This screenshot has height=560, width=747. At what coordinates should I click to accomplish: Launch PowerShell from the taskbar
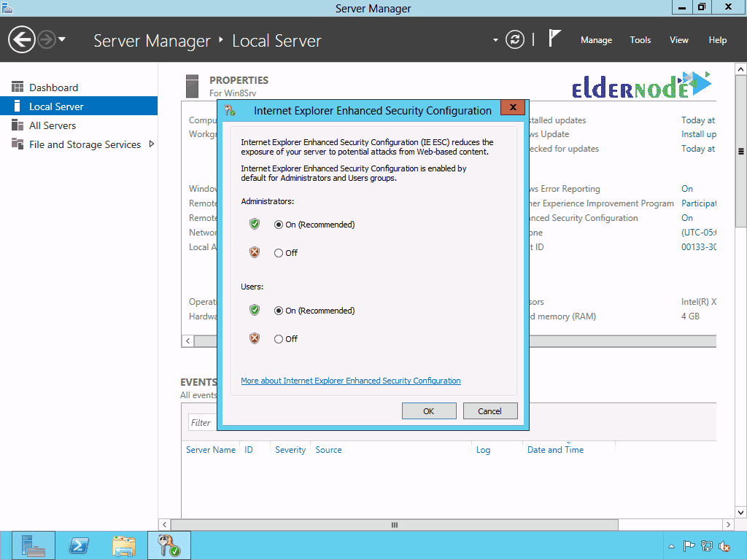(79, 545)
